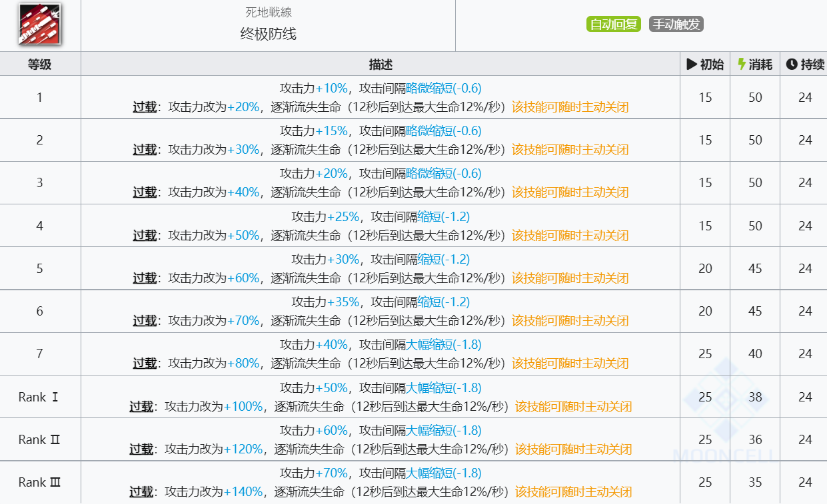This screenshot has width=827, height=504.
Task: Click 该技能可随时主动关闭 in the level 1 row
Action: click(570, 107)
